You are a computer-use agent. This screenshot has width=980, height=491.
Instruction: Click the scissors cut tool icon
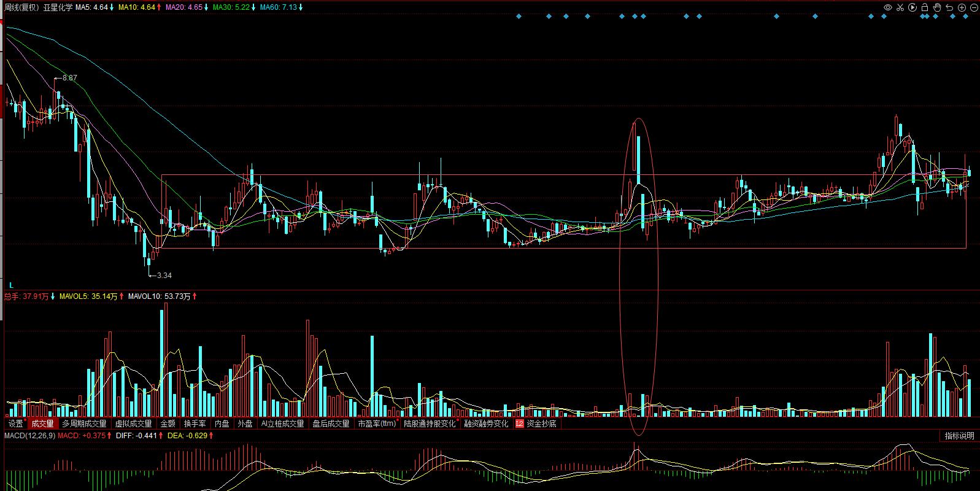[900, 7]
